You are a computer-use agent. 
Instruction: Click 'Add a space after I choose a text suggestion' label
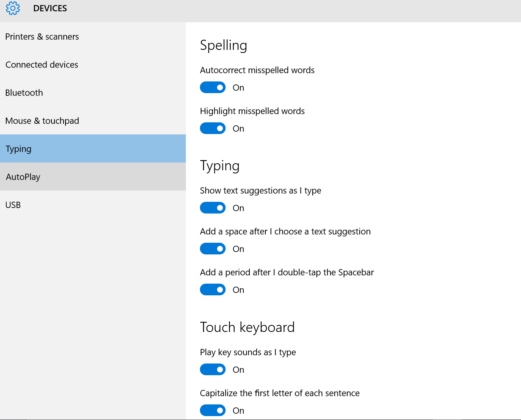click(285, 231)
